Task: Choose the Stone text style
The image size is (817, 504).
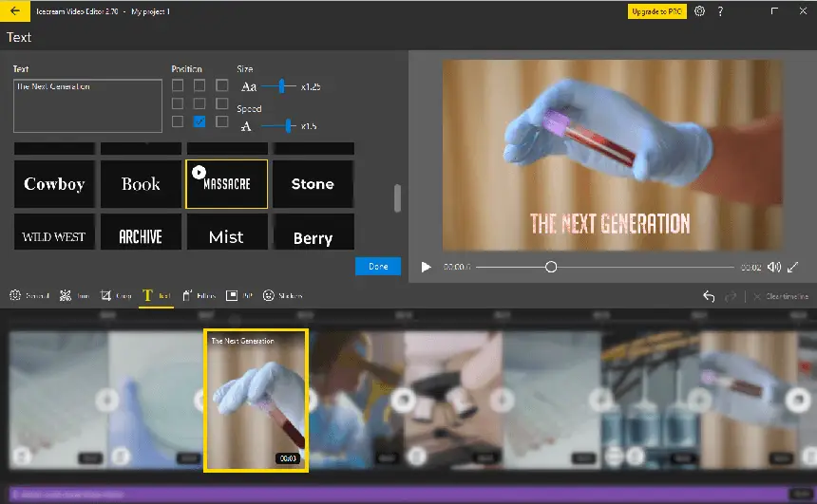Action: [x=313, y=184]
